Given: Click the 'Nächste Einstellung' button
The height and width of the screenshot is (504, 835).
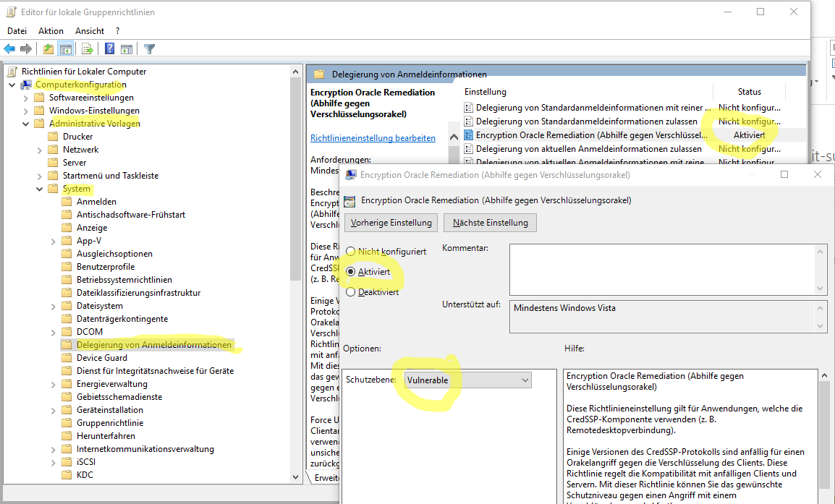Looking at the screenshot, I should pos(490,223).
